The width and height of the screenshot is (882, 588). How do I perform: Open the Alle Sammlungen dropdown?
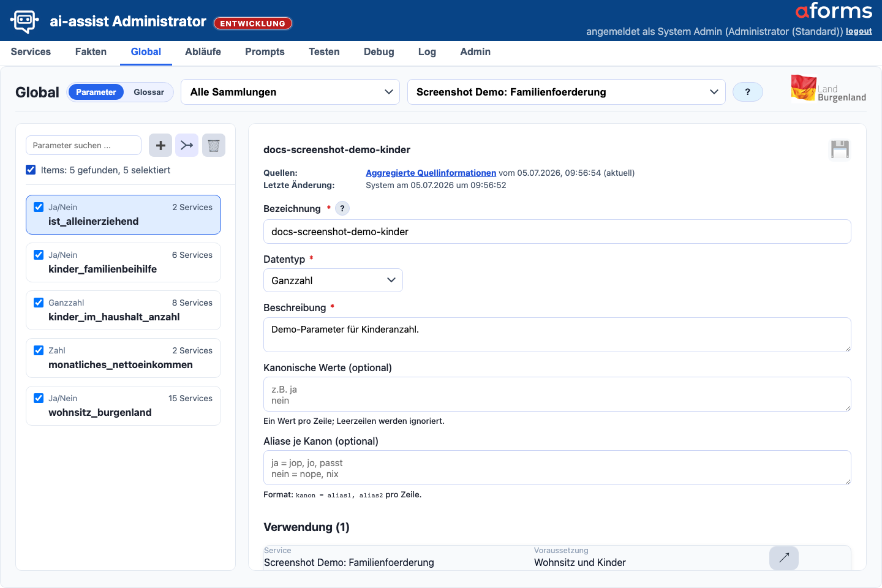[x=290, y=92]
